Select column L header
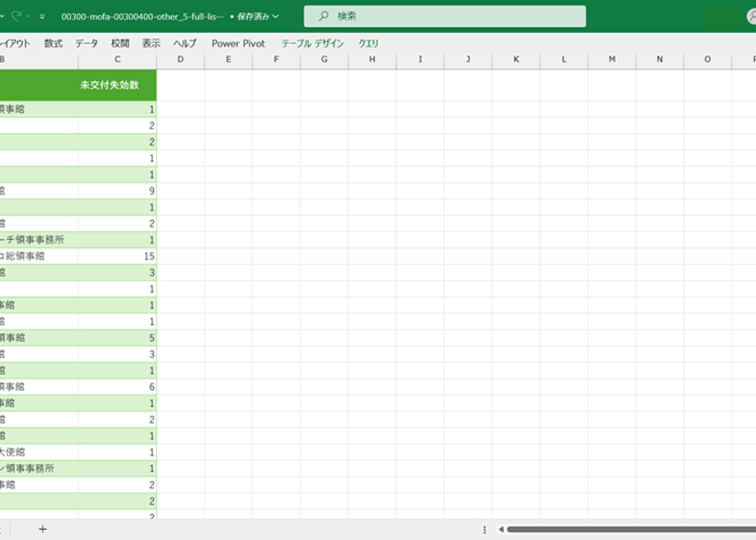This screenshot has height=540, width=756. [564, 59]
